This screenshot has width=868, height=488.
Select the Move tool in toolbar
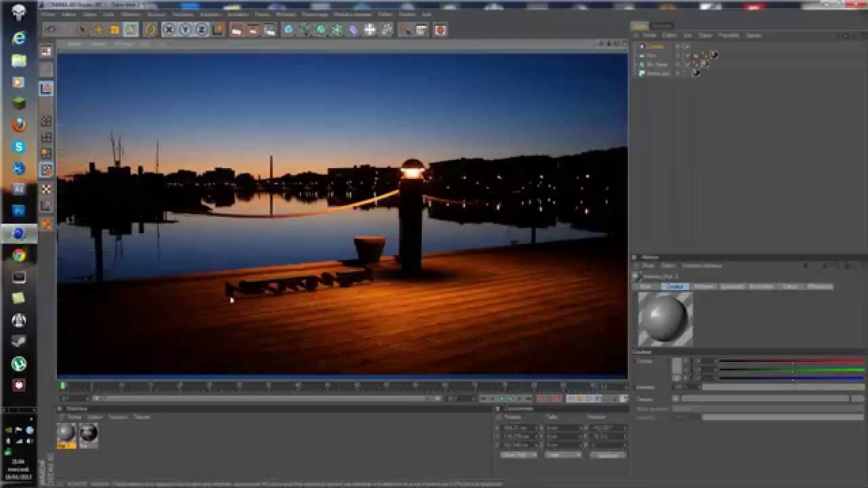point(98,30)
